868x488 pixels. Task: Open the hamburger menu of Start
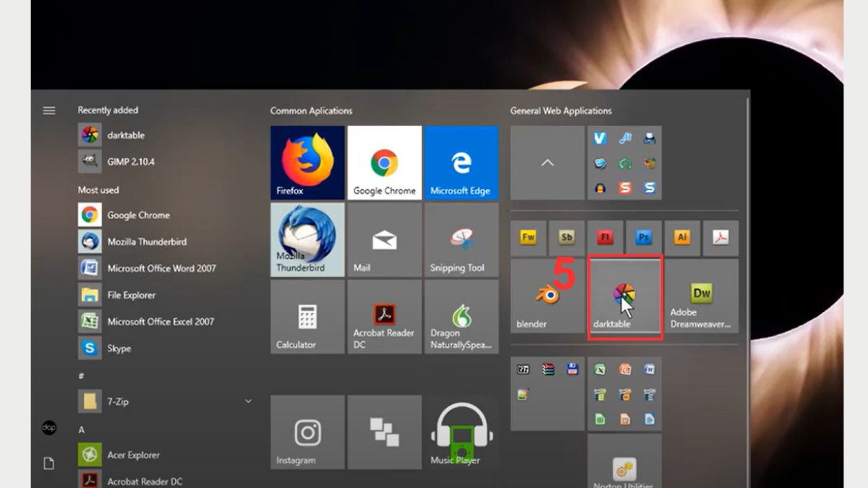49,111
